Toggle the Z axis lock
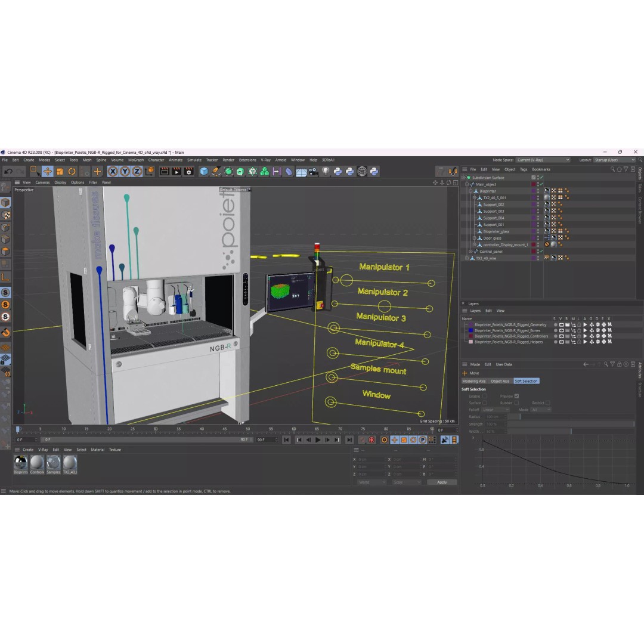Image resolution: width=644 pixels, height=644 pixels. tap(137, 172)
